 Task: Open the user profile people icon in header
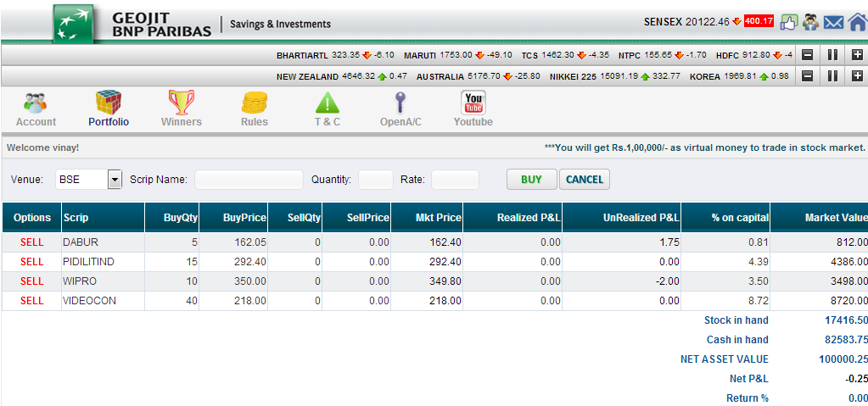pos(811,22)
